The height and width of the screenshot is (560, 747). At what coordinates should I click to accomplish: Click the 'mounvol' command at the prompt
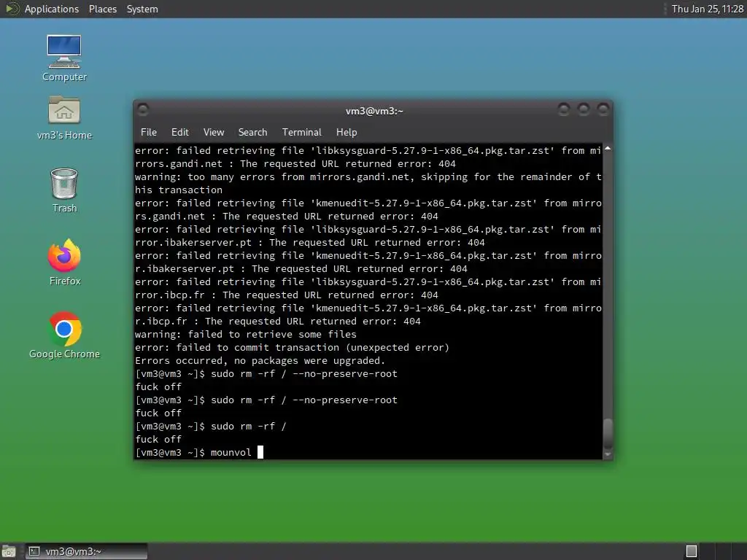231,452
